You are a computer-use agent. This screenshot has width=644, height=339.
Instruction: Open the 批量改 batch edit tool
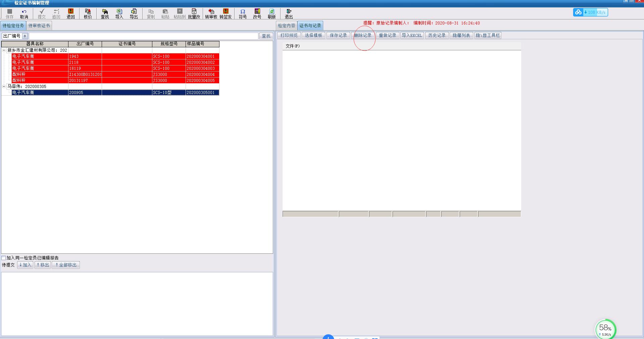tap(194, 14)
